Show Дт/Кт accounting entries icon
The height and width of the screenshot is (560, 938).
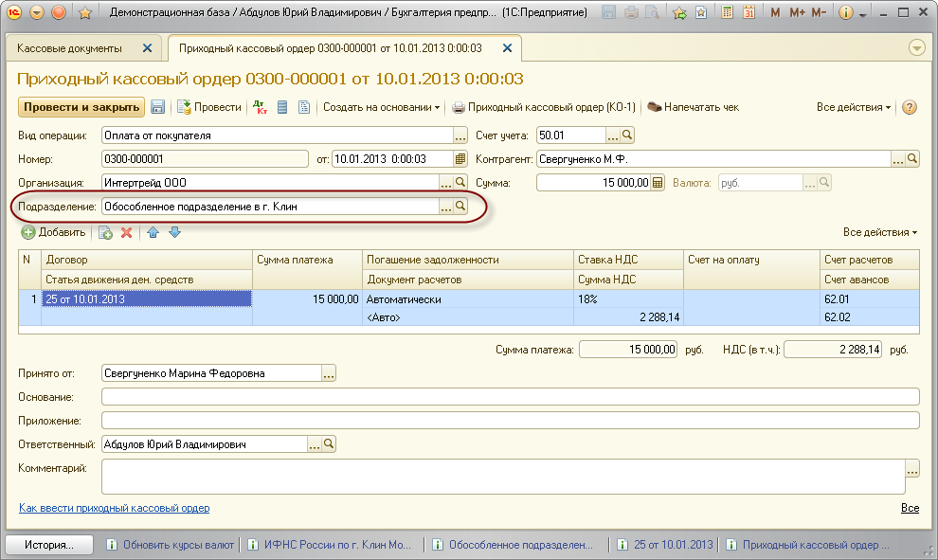coord(261,107)
